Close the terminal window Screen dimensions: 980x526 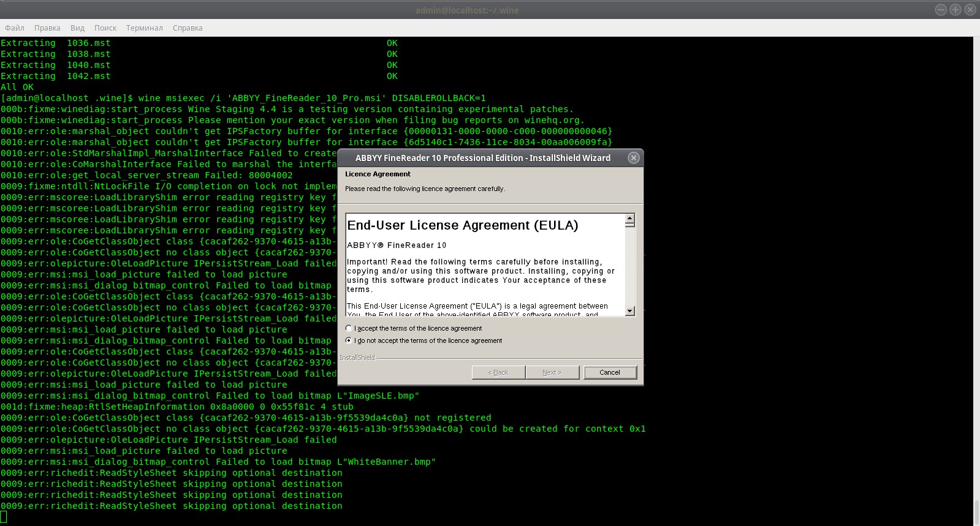pos(970,10)
